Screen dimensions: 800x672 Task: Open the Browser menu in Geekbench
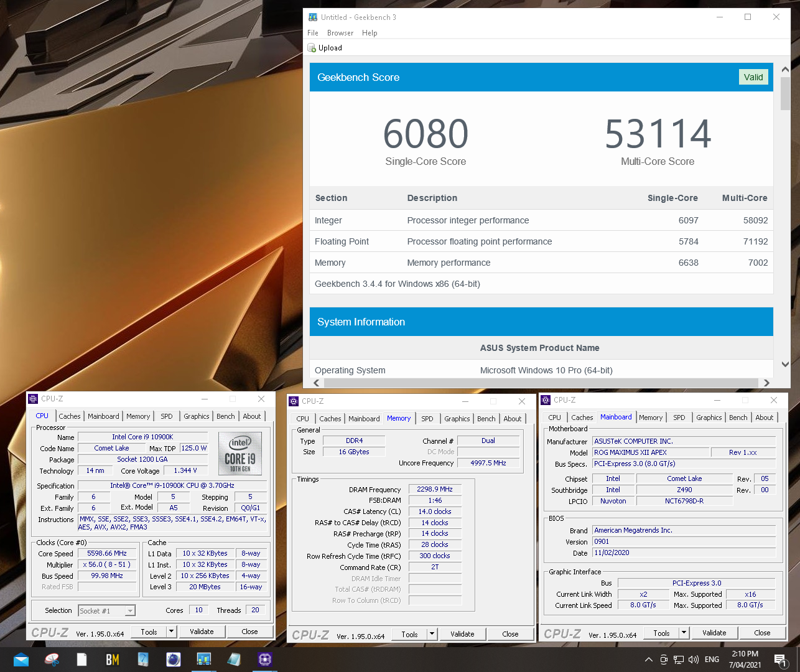(x=340, y=33)
